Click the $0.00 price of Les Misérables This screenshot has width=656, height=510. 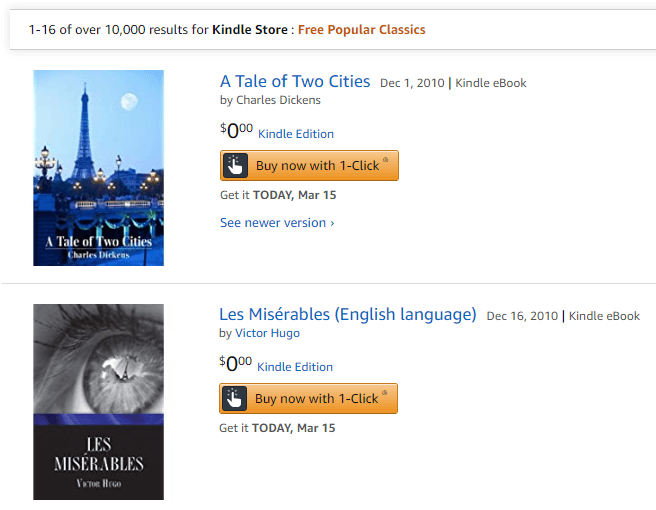point(235,364)
